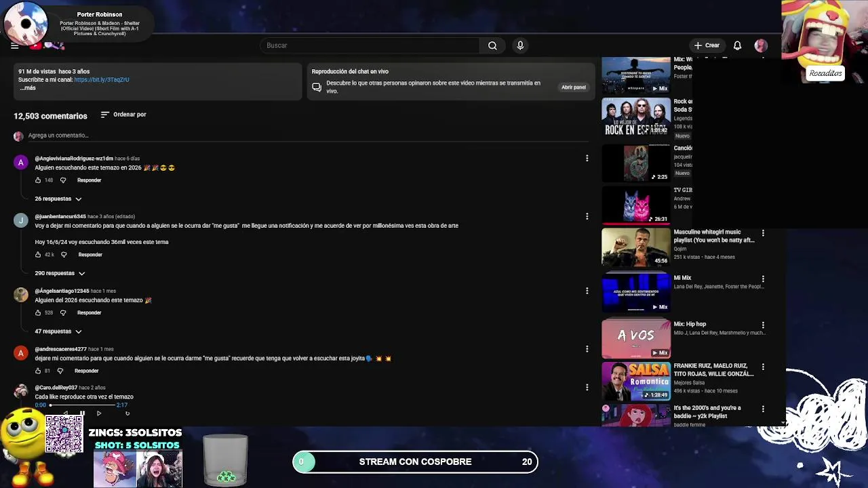Expand the 290 respuestas thread
This screenshot has height=488, width=868.
pyautogui.click(x=60, y=273)
